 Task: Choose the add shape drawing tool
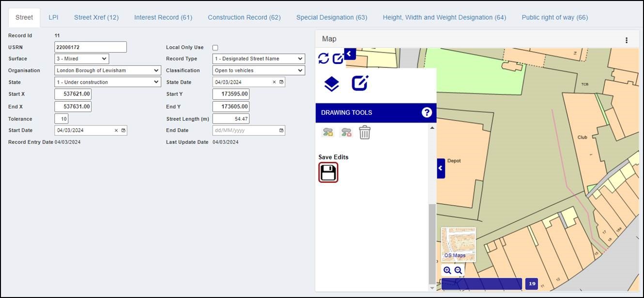328,132
